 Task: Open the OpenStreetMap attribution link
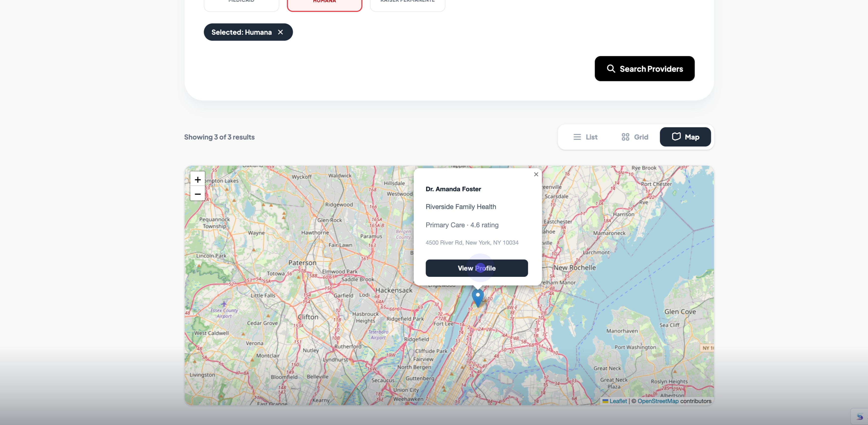pyautogui.click(x=658, y=401)
